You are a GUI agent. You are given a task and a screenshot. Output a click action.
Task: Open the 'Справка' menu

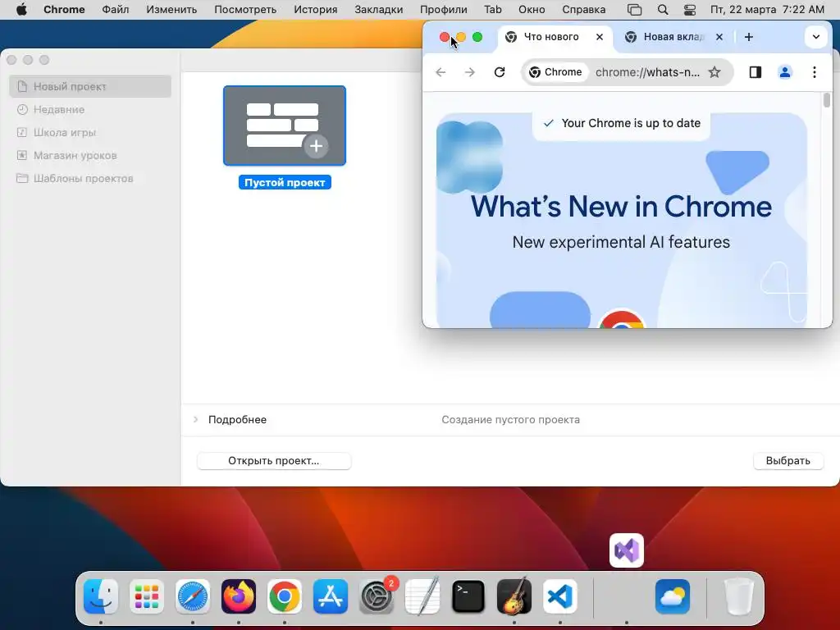[584, 10]
